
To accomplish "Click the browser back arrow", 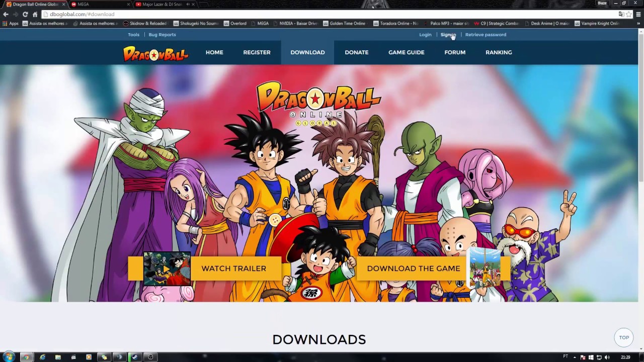I will (6, 14).
